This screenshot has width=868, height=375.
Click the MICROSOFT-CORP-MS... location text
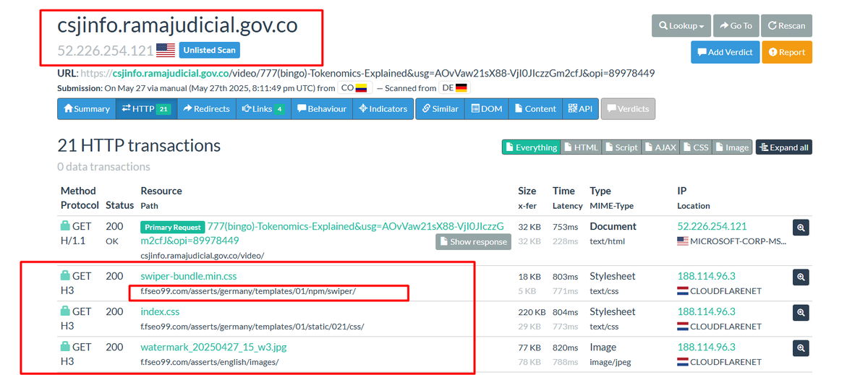tap(738, 241)
